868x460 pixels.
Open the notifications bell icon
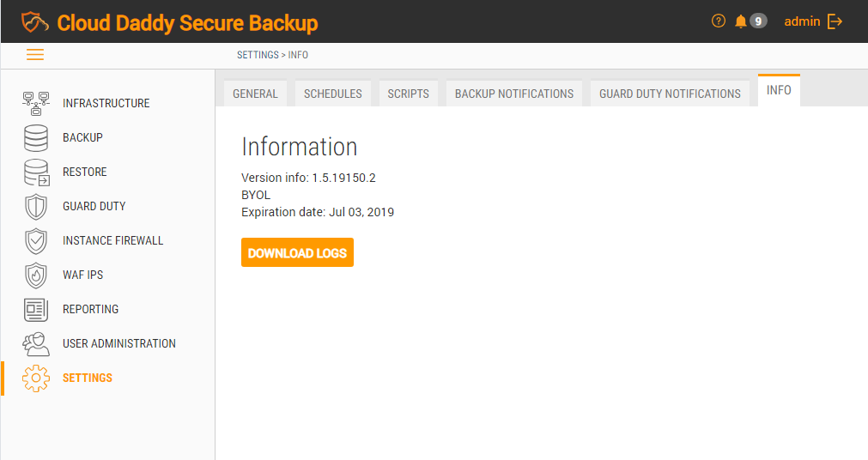741,21
